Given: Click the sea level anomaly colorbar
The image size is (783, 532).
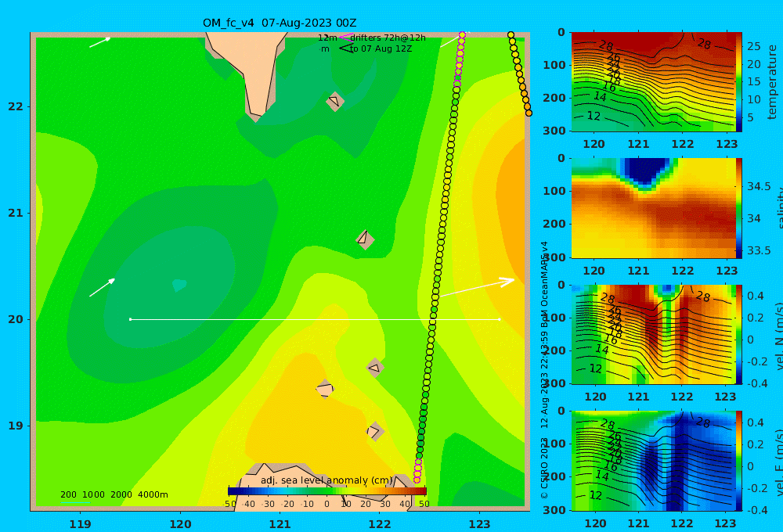Looking at the screenshot, I should (x=327, y=491).
